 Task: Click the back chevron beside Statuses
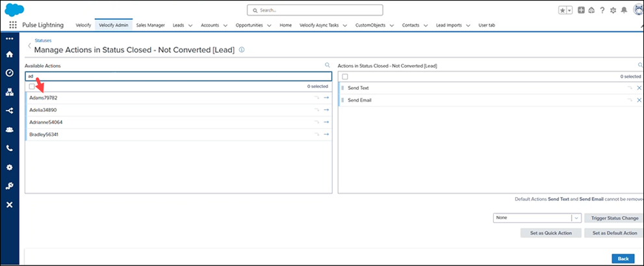(29, 46)
